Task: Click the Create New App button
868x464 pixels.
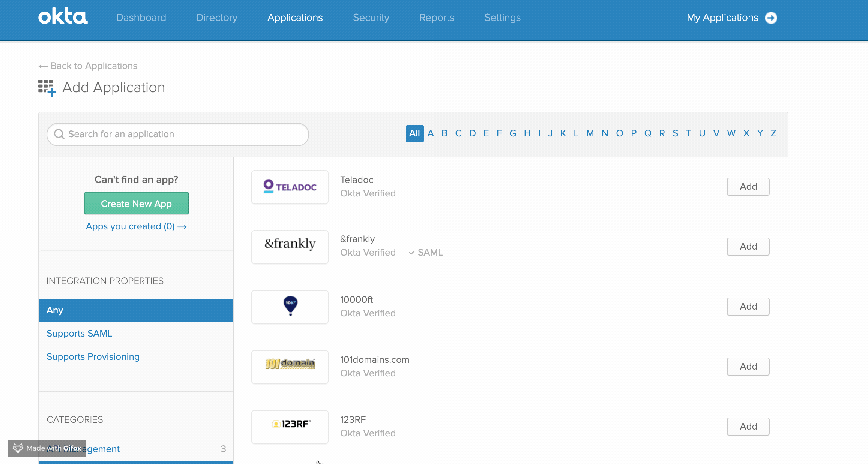Action: tap(136, 203)
